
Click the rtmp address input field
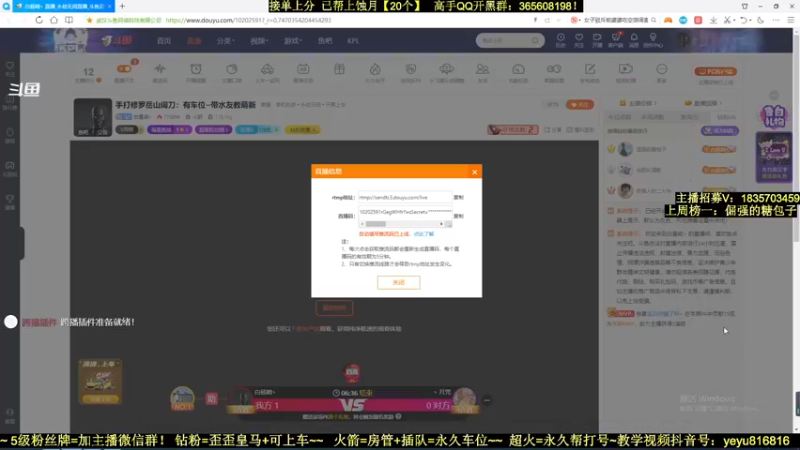click(405, 197)
